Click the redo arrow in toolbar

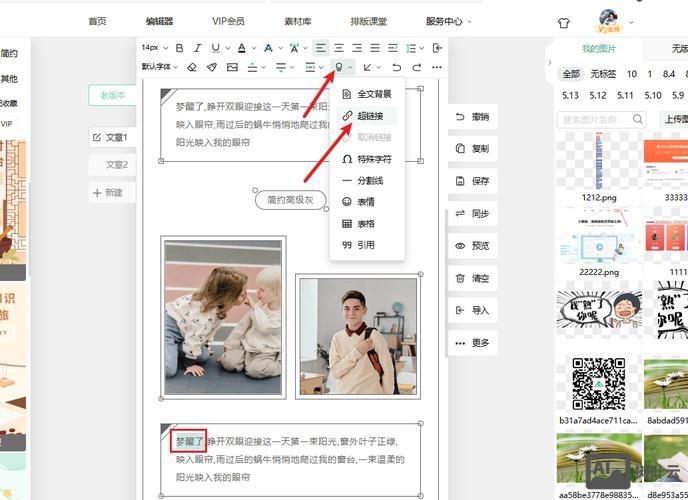point(416,67)
